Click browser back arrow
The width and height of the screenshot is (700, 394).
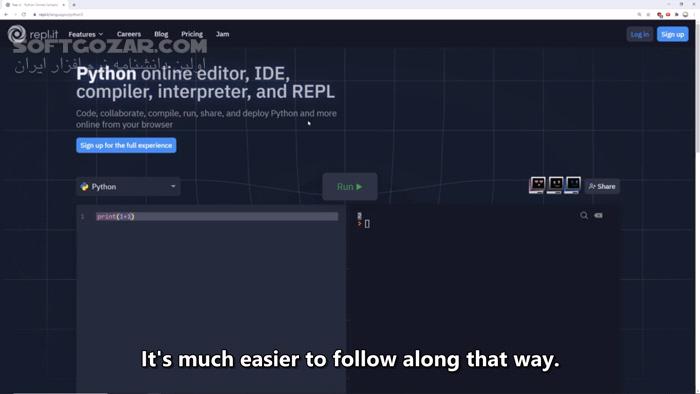pyautogui.click(x=6, y=14)
